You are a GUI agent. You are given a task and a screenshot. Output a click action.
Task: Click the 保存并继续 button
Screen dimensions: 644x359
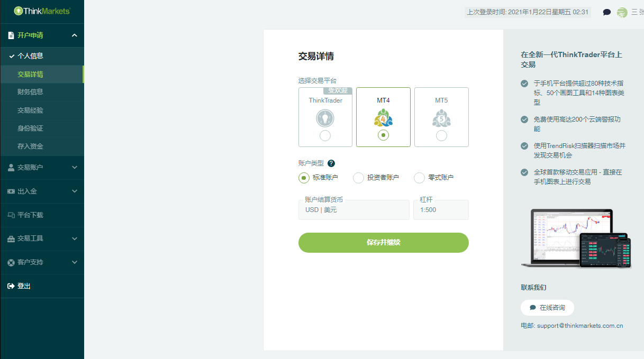tap(384, 243)
